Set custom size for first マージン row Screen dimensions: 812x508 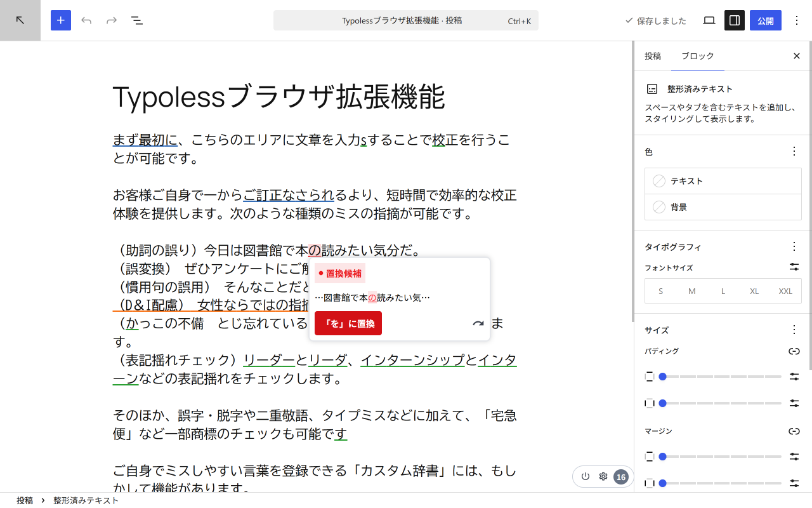point(794,457)
